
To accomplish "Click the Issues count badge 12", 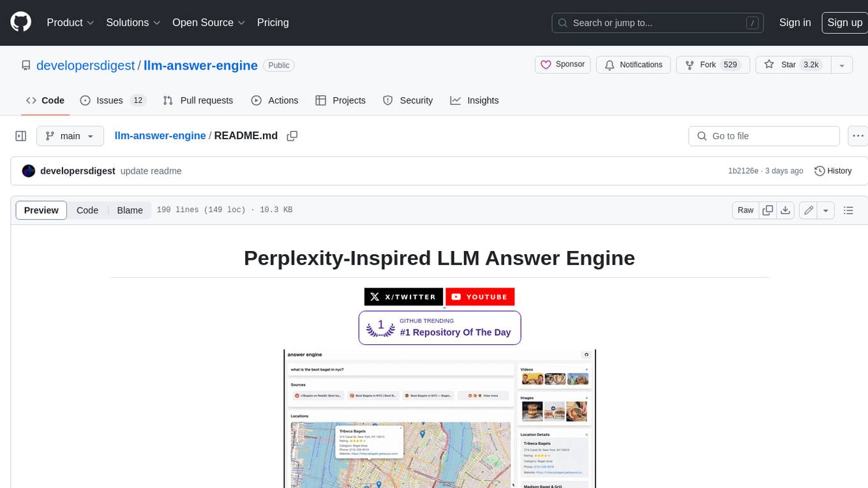I will (138, 100).
